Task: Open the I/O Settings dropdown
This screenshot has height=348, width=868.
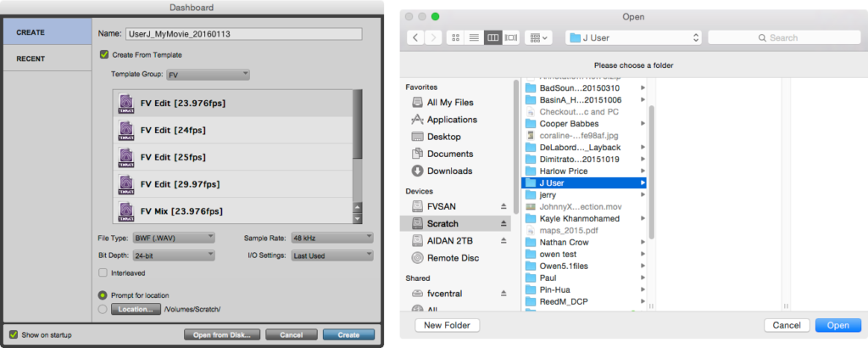Action: point(332,255)
